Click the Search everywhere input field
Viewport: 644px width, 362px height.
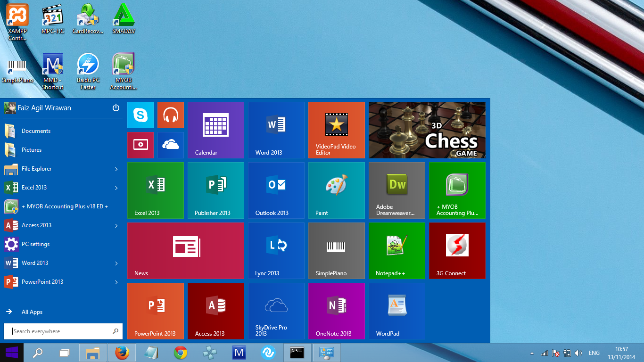[63, 331]
